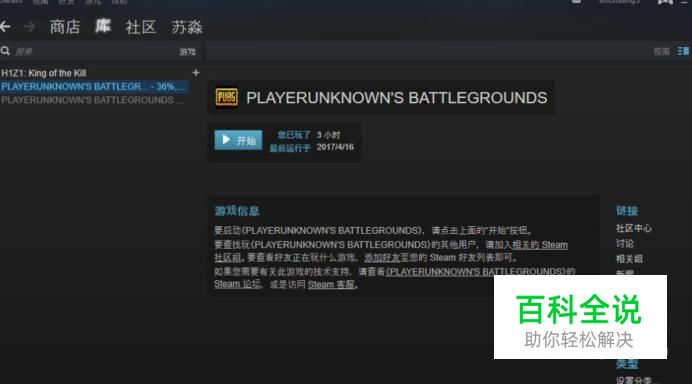Open 讨论 discussions link

click(x=625, y=243)
